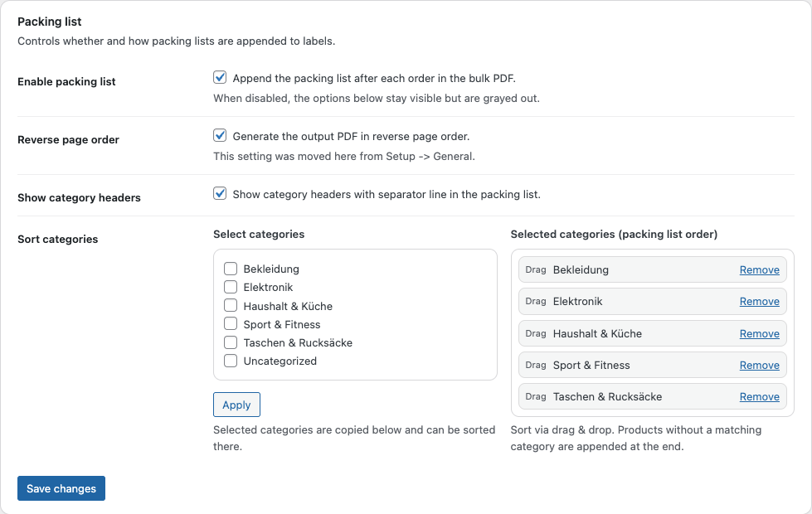Click the Apply button
Screen dimensions: 812x514
236,405
